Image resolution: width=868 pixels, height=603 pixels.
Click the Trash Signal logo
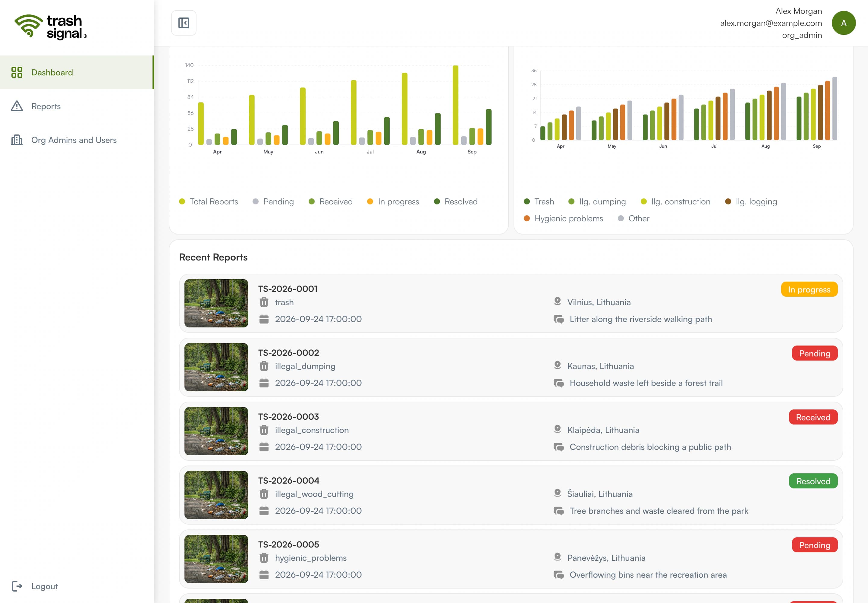pyautogui.click(x=51, y=27)
